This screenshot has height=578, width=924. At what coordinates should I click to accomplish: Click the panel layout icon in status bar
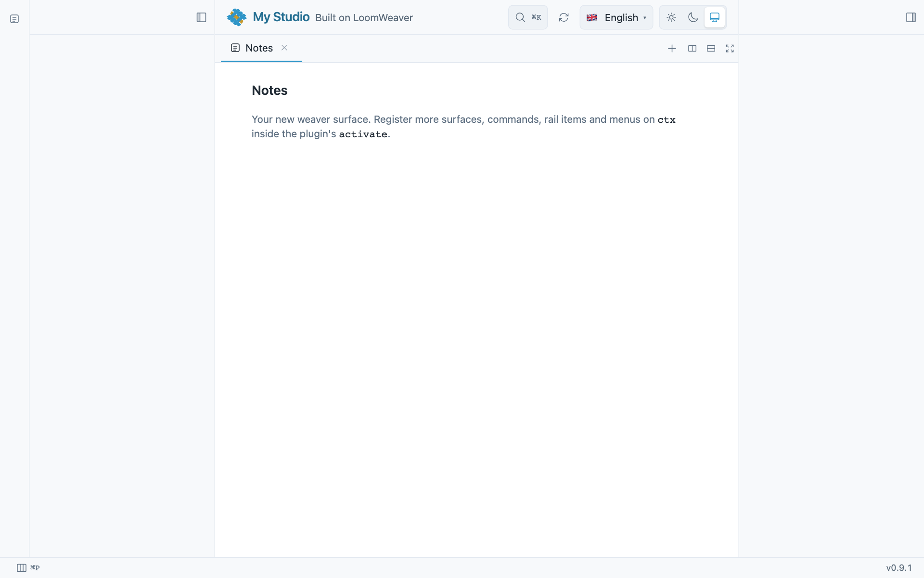click(22, 568)
